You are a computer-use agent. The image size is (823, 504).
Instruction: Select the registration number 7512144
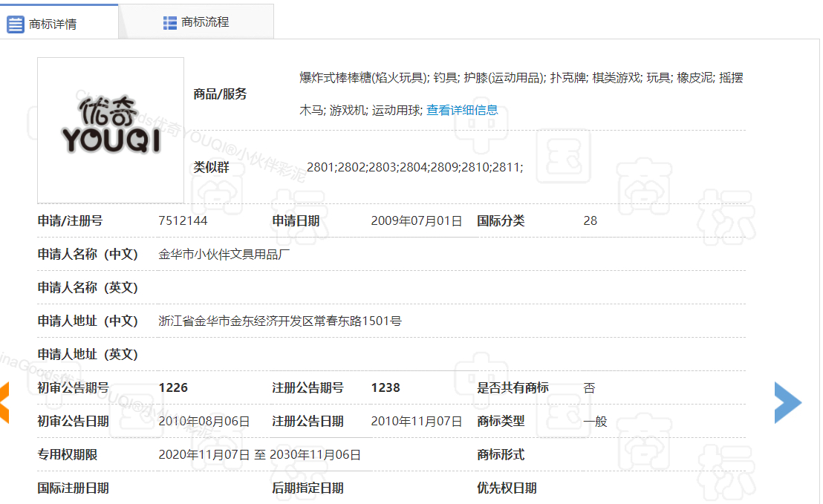tap(183, 220)
